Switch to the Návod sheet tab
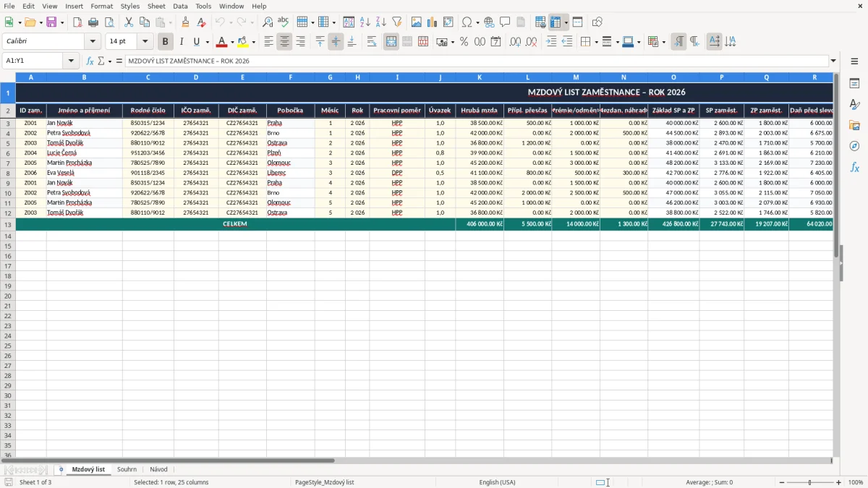The width and height of the screenshot is (868, 488). pyautogui.click(x=158, y=470)
